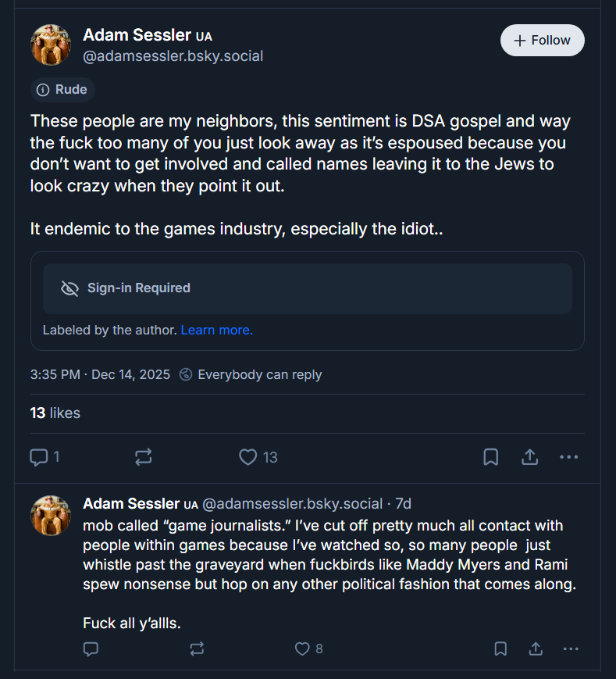Repost the main post using the repost icon
The image size is (616, 679).
pos(143,457)
